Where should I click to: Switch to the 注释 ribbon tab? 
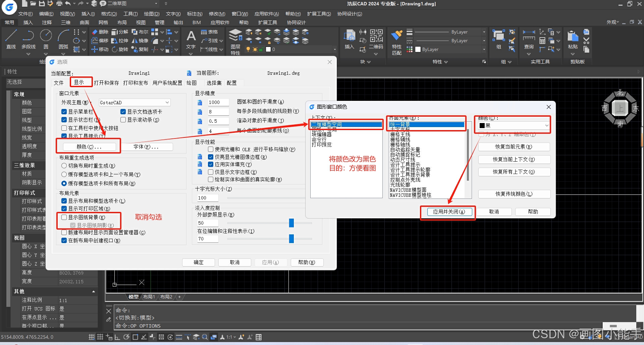47,22
